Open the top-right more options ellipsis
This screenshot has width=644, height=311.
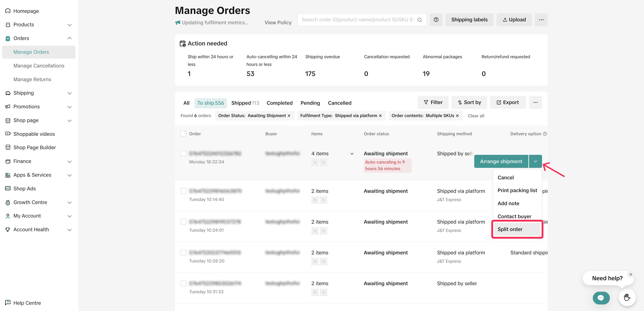click(x=541, y=20)
